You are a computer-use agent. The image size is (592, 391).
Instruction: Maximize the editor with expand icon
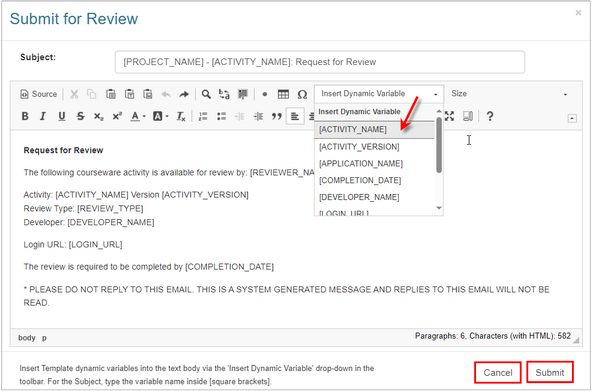[x=449, y=116]
